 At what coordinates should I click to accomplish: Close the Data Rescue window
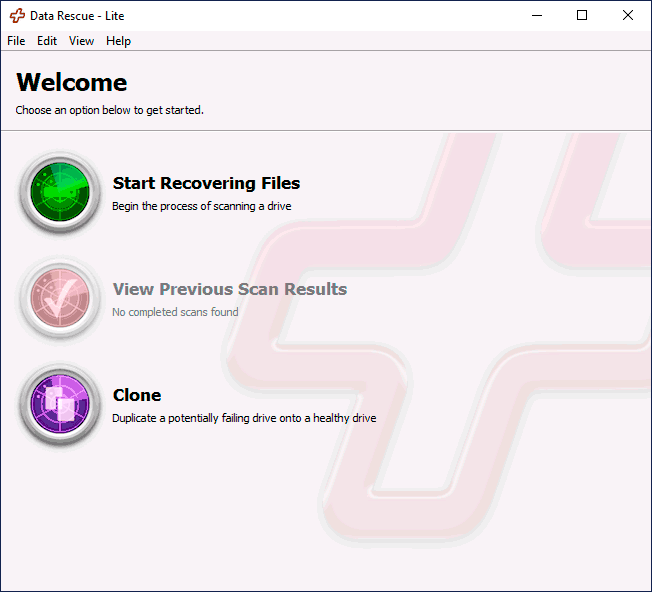[628, 16]
